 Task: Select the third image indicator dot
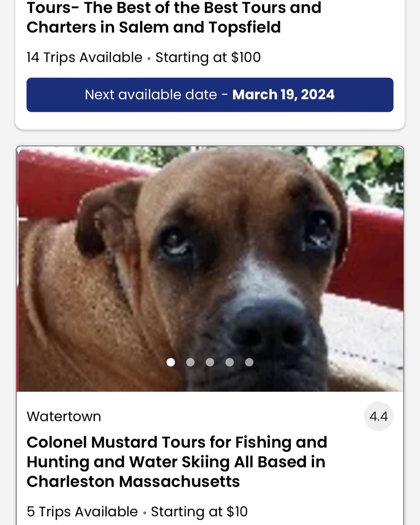tap(210, 362)
